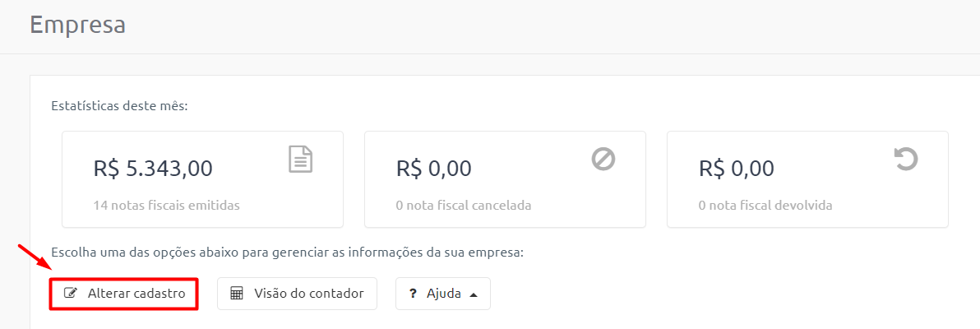Click the returned invoice undo-arrow icon
Screen dimensions: 980x329
[906, 159]
